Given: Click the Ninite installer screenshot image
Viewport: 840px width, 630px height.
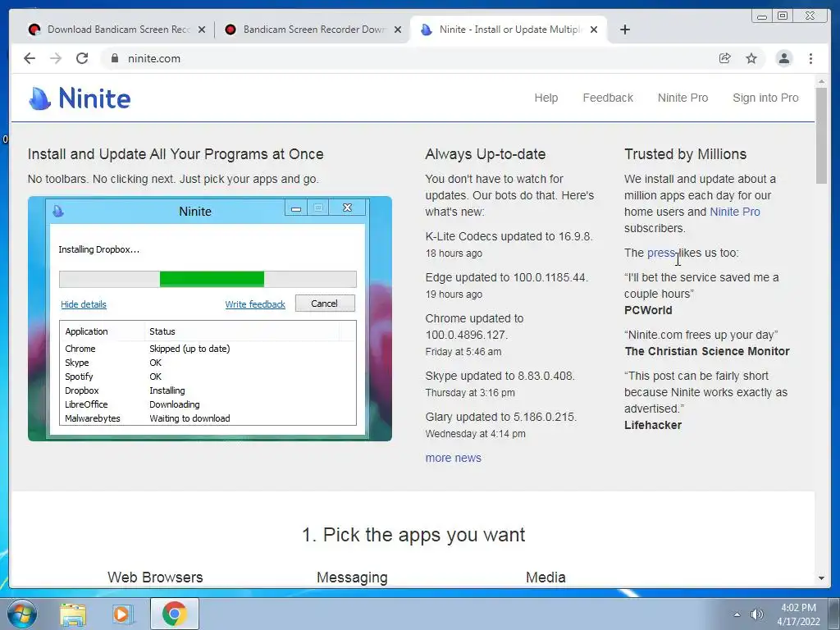Looking at the screenshot, I should (x=209, y=319).
